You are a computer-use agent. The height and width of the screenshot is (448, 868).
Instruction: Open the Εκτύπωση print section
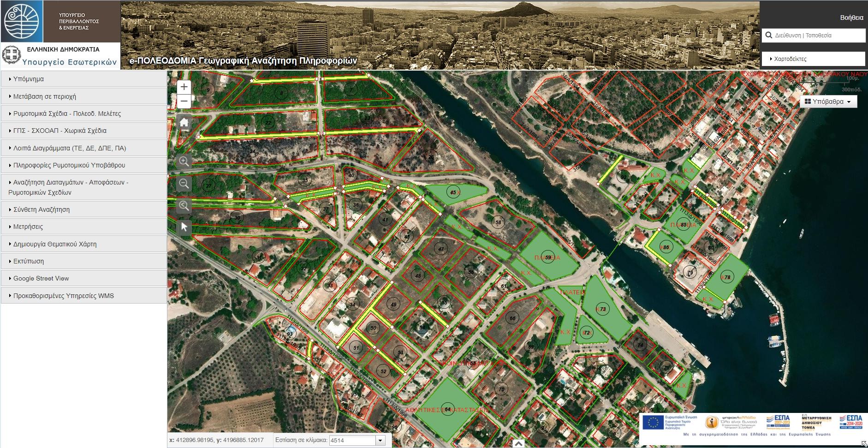[x=83, y=261]
